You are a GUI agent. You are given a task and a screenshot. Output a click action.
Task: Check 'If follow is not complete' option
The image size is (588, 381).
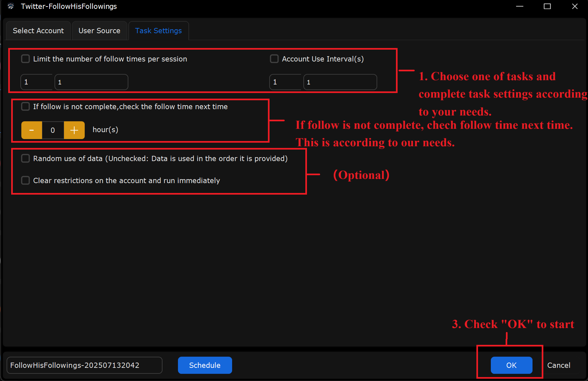[x=26, y=107]
